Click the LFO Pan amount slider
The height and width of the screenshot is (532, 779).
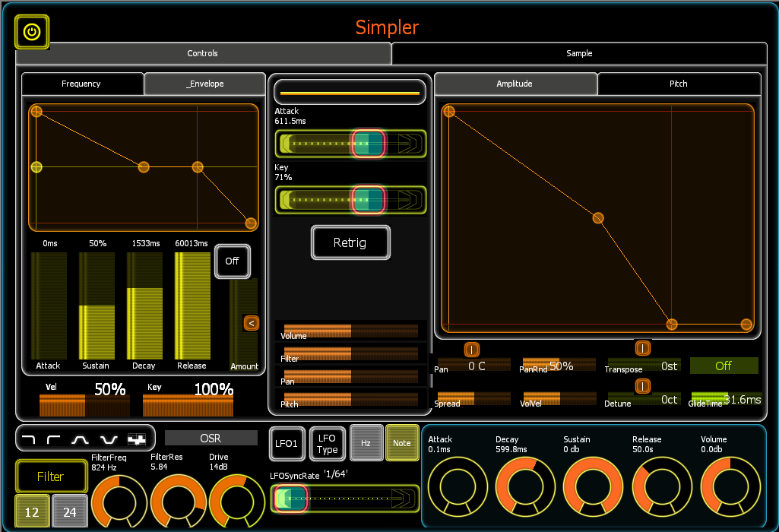click(351, 376)
